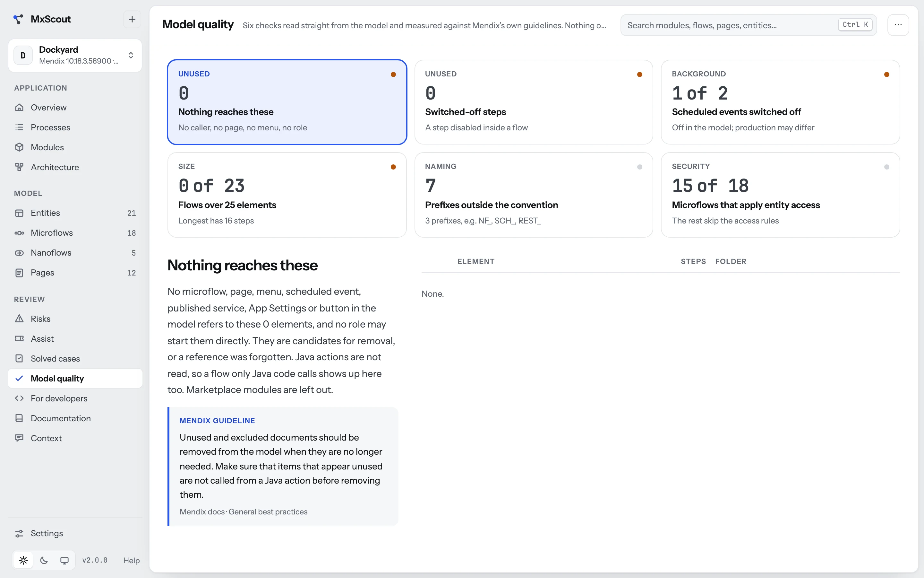924x578 pixels.
Task: Open the For developers code icon
Action: pyautogui.click(x=19, y=398)
